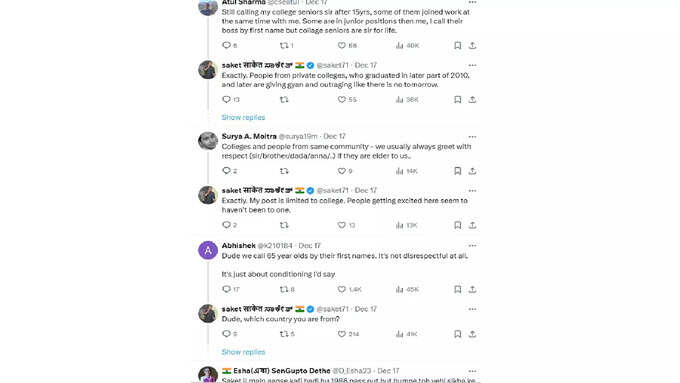Open more options on Surya A. Moitra's tweet

pyautogui.click(x=472, y=137)
